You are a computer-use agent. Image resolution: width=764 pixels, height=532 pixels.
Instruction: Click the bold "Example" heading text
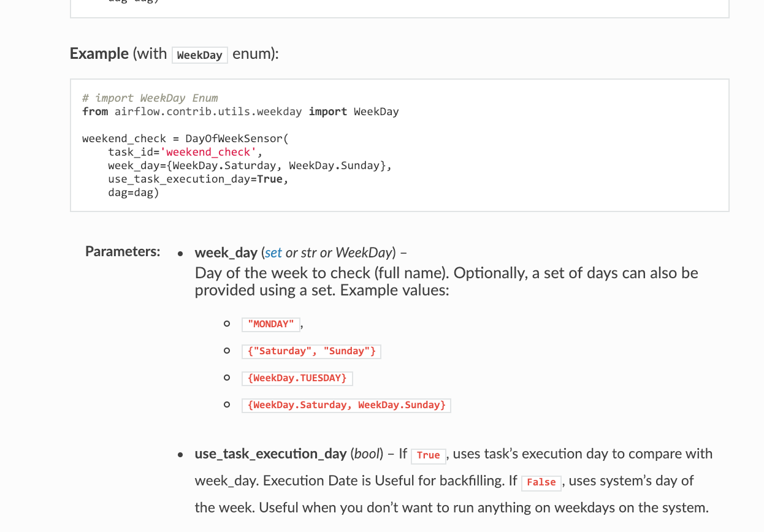click(x=99, y=54)
